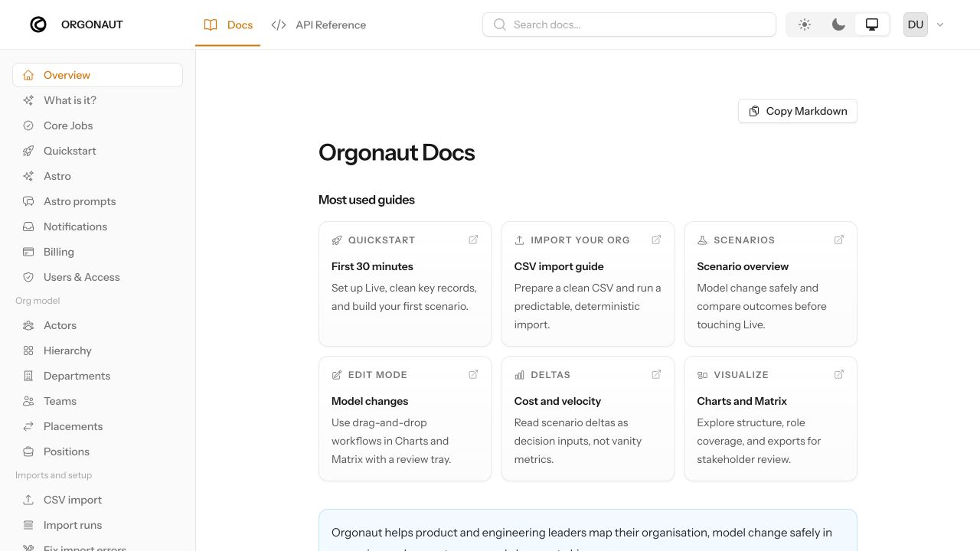The width and height of the screenshot is (980, 551).
Task: Click Astro prompts chat icon
Action: (x=28, y=201)
